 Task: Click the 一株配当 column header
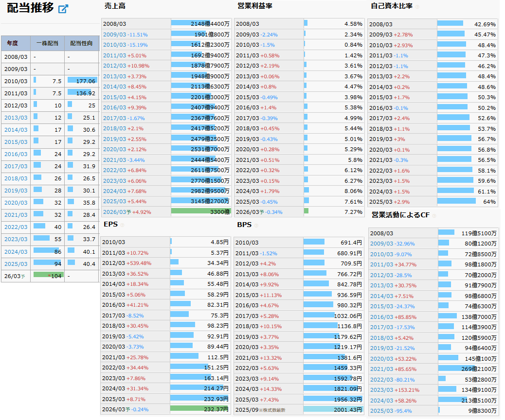[47, 43]
